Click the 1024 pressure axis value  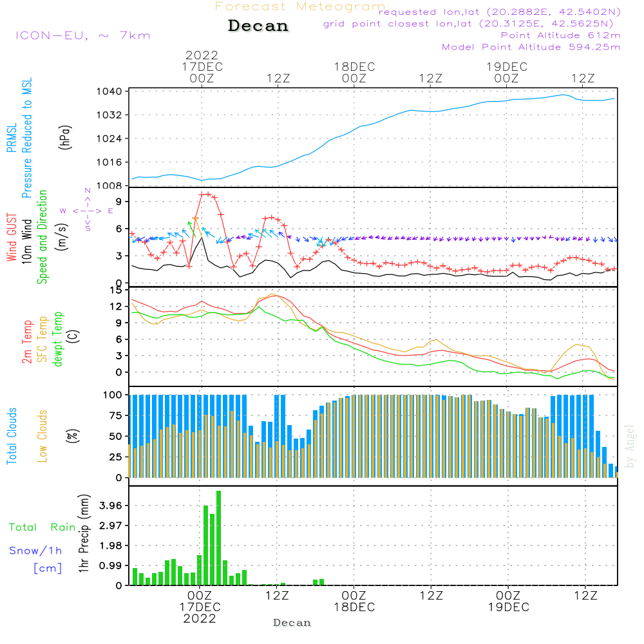(109, 139)
